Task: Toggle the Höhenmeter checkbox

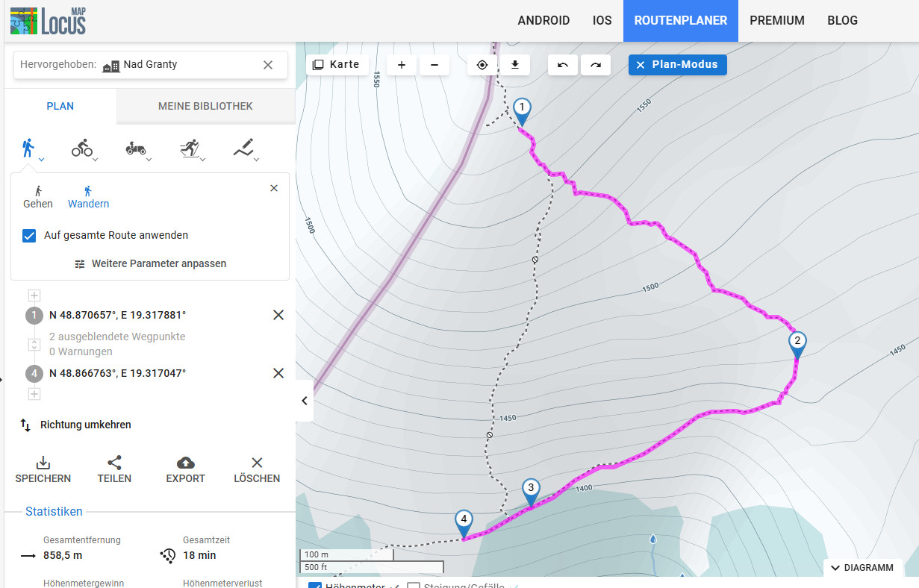Action: point(315,586)
